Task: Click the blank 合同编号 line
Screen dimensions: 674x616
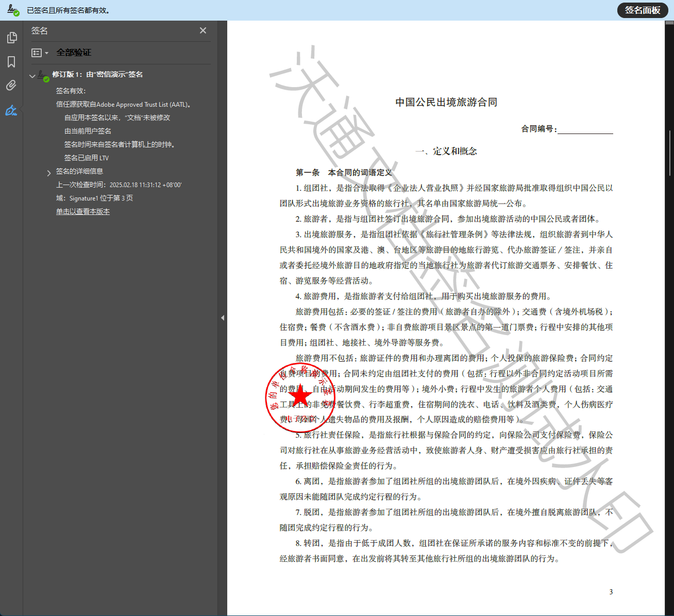Action: [x=586, y=132]
